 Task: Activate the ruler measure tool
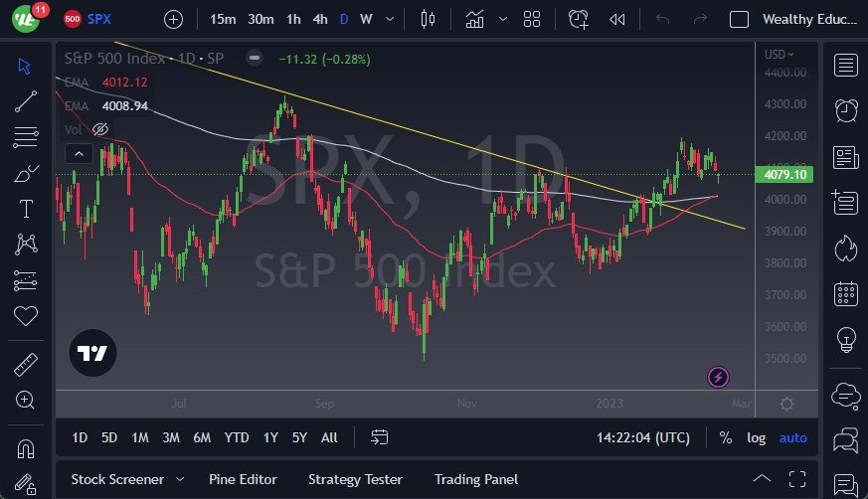point(26,365)
